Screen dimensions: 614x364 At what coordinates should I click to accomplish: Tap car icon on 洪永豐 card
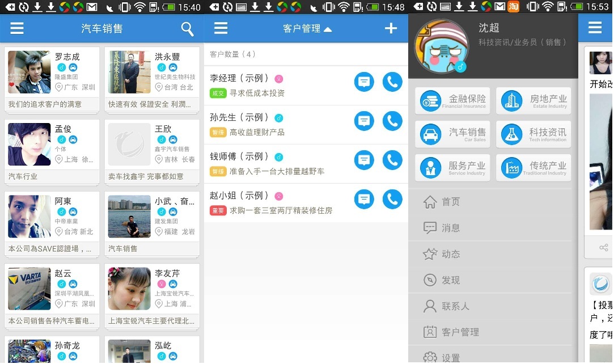click(173, 67)
